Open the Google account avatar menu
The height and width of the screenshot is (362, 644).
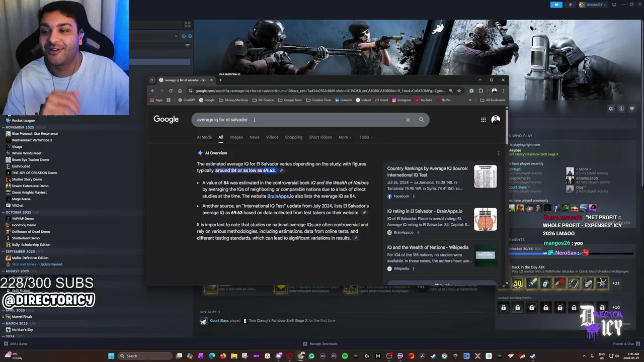(496, 120)
